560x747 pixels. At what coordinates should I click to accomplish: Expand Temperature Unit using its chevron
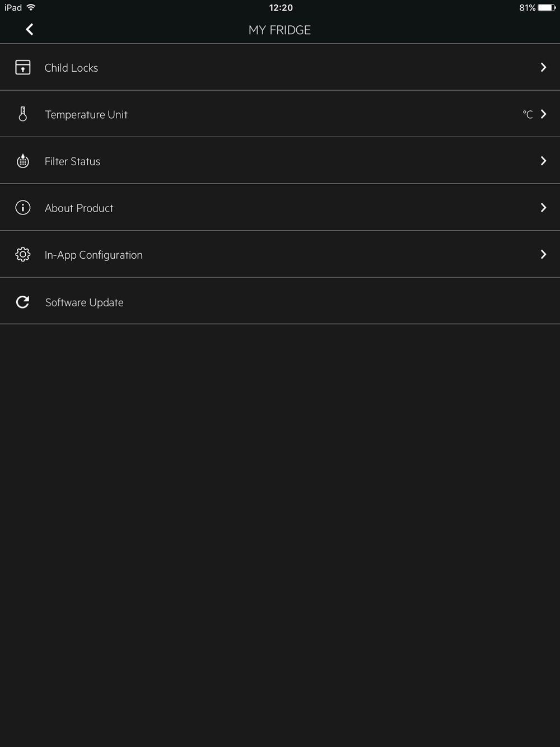[543, 114]
